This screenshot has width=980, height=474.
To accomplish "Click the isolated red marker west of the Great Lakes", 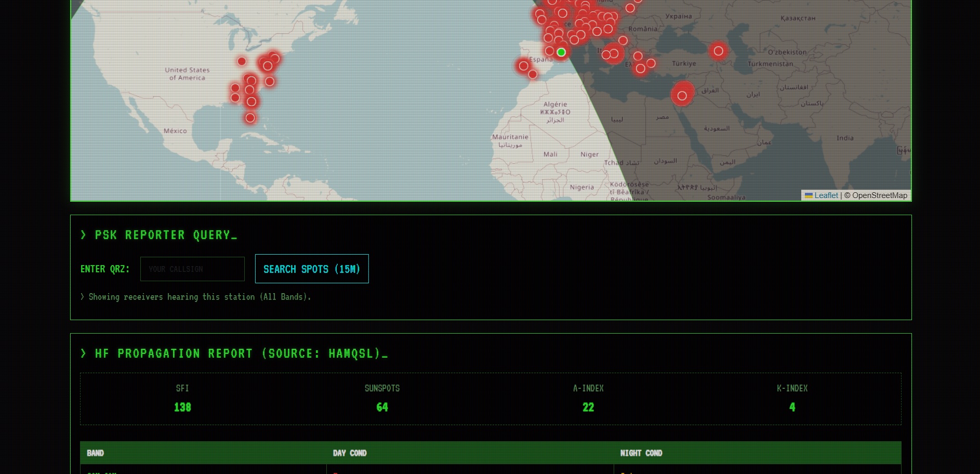I will [x=242, y=61].
